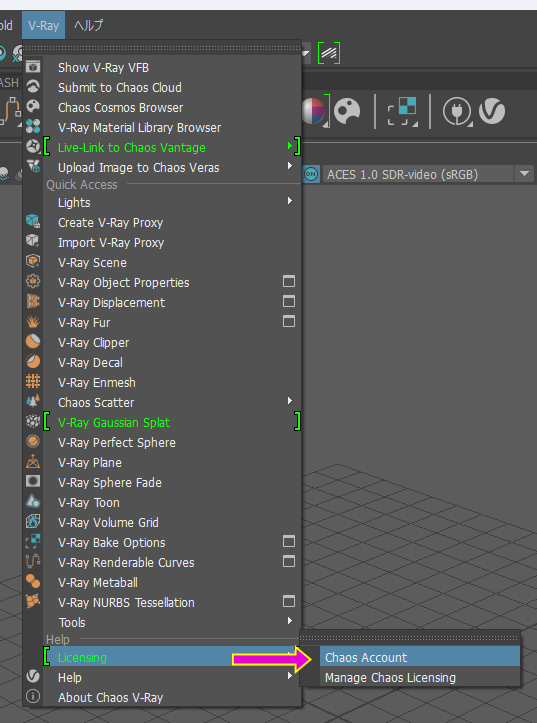Select V-Ray Clipper entry
The width and height of the screenshot is (537, 723).
(172, 343)
